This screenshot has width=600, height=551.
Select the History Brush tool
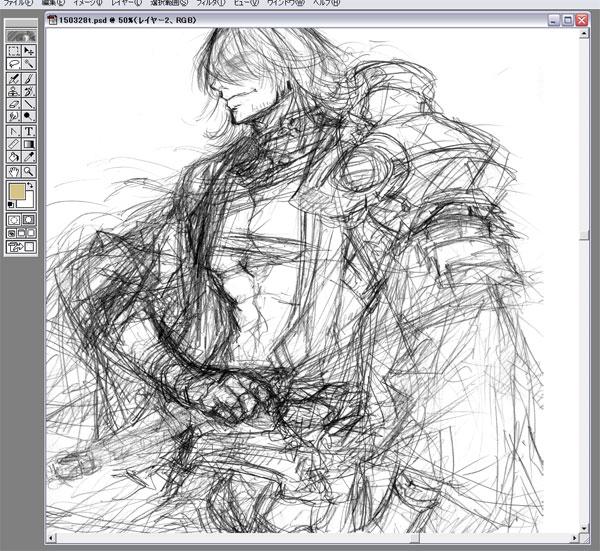(29, 91)
